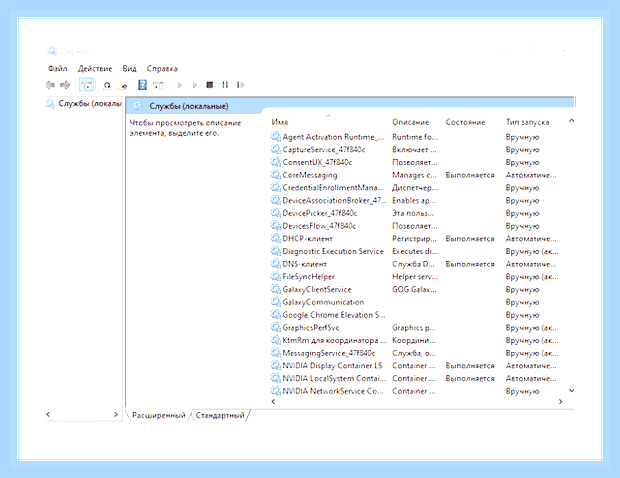Click the services list scroll-up arrow

(571, 121)
